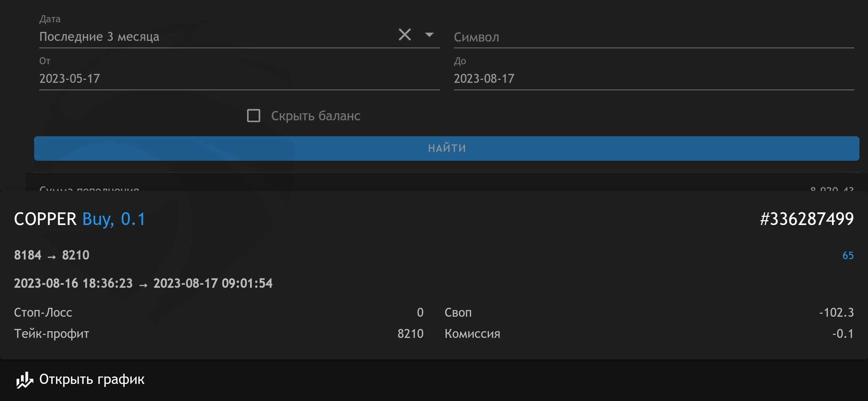Click the trade open/close timestamps line
This screenshot has width=868, height=401.
click(143, 284)
